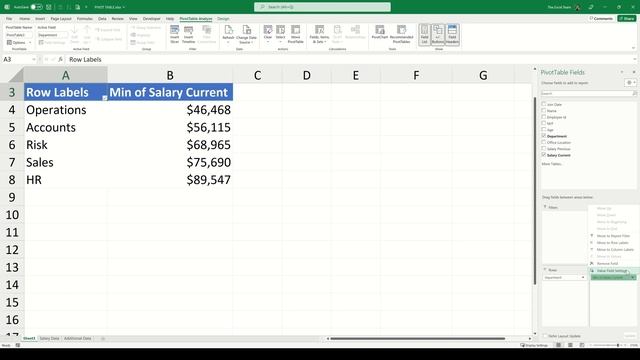Check the Employee Id field

tap(544, 117)
